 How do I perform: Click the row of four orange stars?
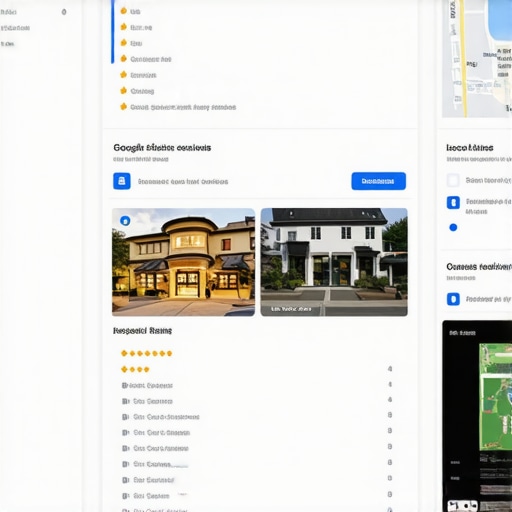click(135, 369)
